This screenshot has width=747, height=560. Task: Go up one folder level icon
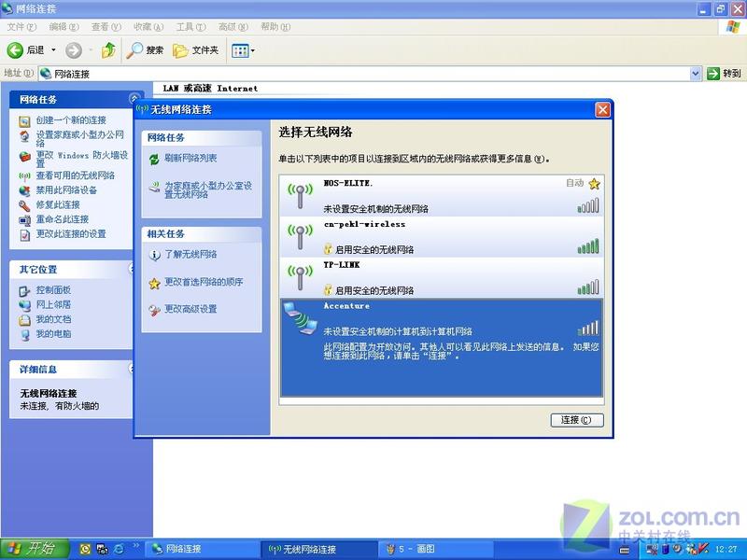[x=108, y=50]
